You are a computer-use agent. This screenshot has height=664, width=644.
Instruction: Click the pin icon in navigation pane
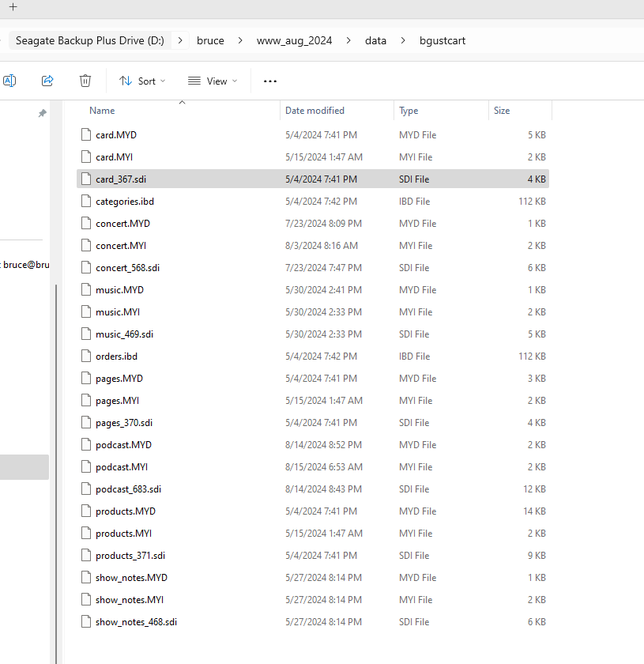coord(43,113)
